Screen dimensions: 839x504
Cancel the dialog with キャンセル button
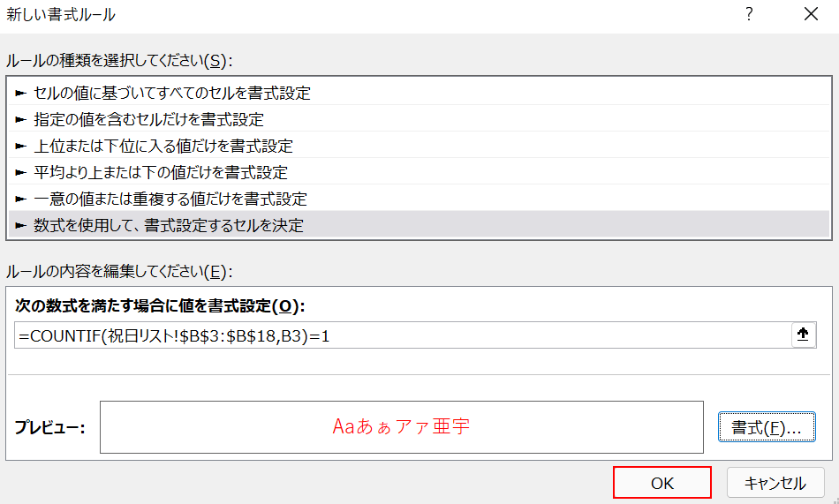(775, 483)
